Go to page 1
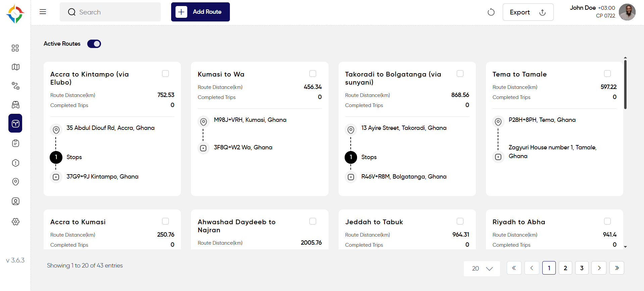Viewport: 644px width, 291px height. pos(549,268)
